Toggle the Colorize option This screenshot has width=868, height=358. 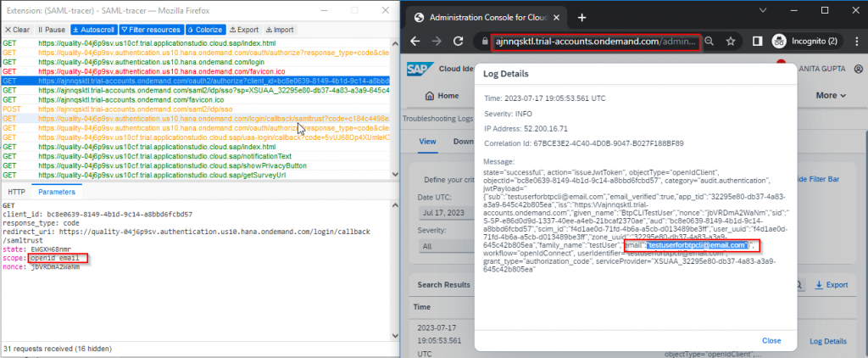(x=205, y=30)
